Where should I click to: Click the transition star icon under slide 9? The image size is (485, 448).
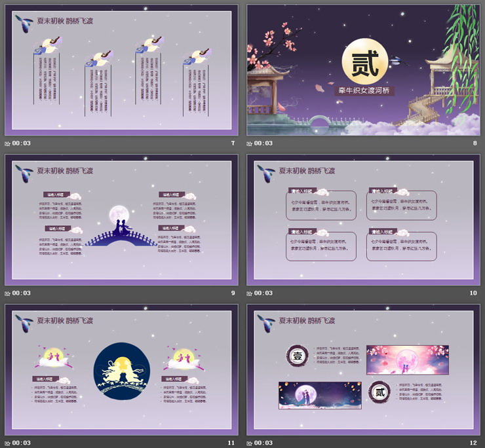tap(8, 293)
